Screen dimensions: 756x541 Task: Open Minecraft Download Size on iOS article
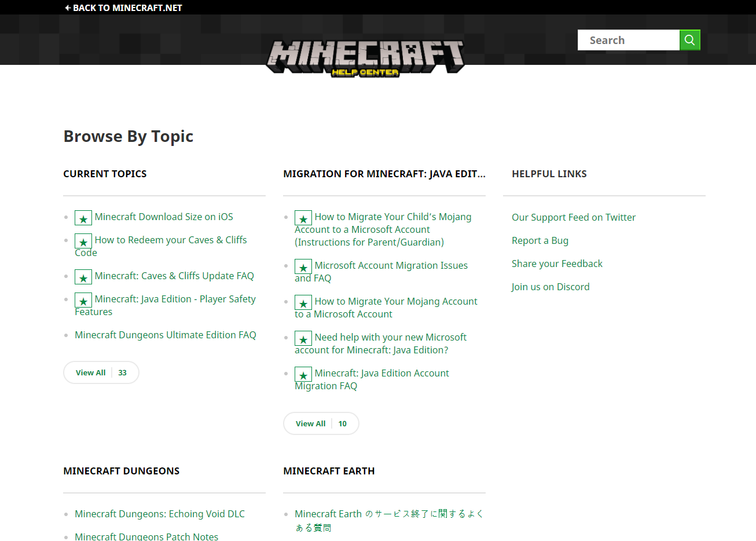point(164,217)
